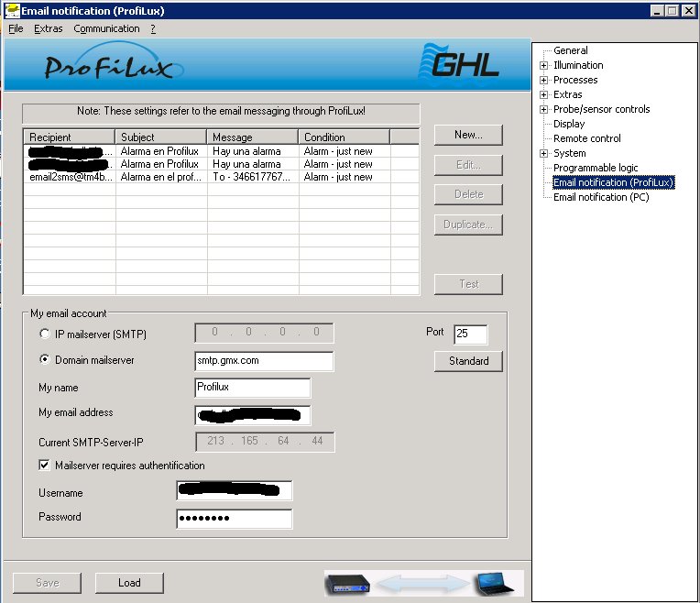Click the Duplicate... button
The width and height of the screenshot is (700, 603).
pos(468,225)
